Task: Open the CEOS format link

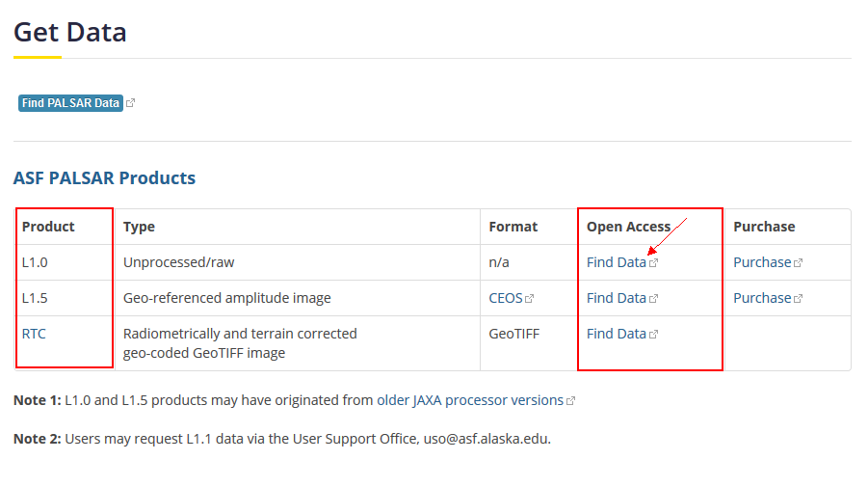Action: tap(506, 298)
